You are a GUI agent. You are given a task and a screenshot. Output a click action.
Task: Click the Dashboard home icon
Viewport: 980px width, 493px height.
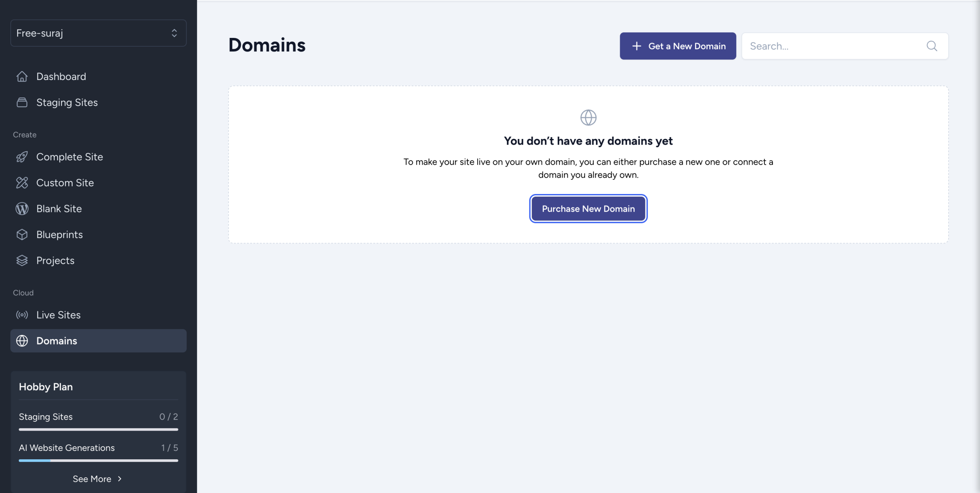(x=22, y=77)
